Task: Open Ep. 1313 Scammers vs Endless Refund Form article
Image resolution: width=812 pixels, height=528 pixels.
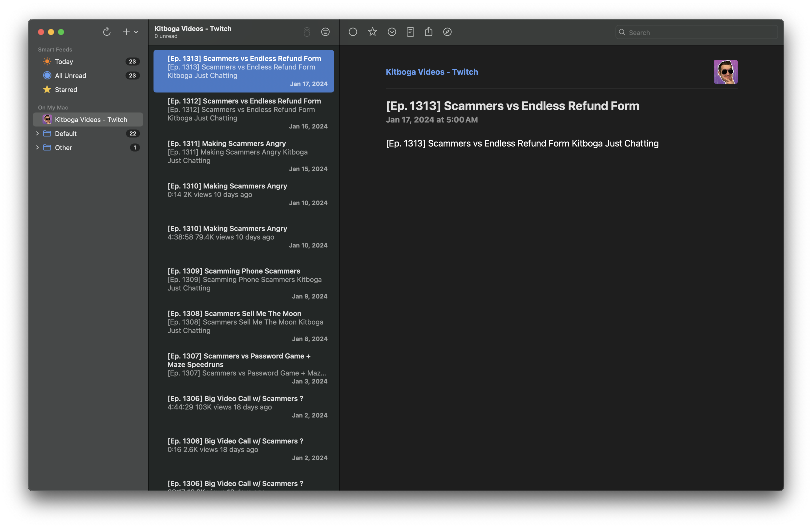Action: pos(243,71)
